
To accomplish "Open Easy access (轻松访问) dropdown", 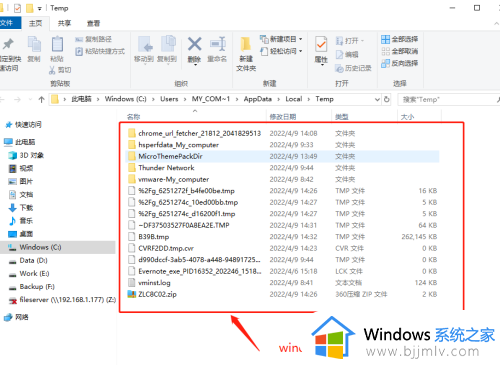I will point(281,51).
